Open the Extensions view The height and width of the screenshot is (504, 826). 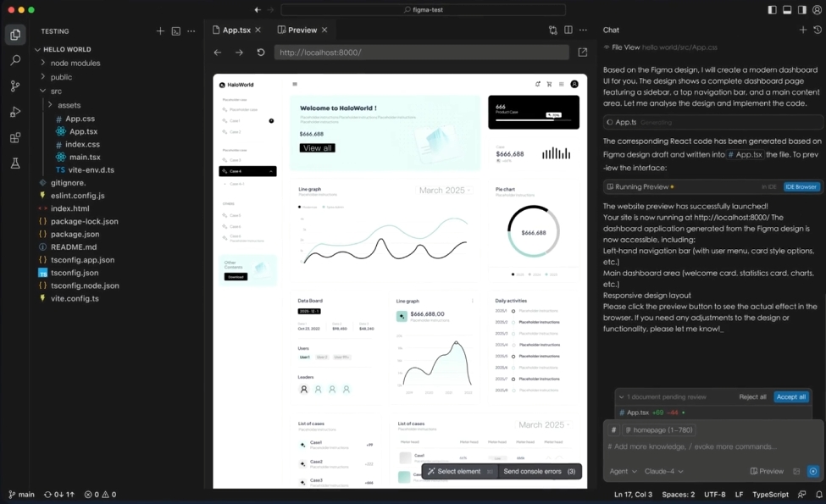pyautogui.click(x=15, y=137)
